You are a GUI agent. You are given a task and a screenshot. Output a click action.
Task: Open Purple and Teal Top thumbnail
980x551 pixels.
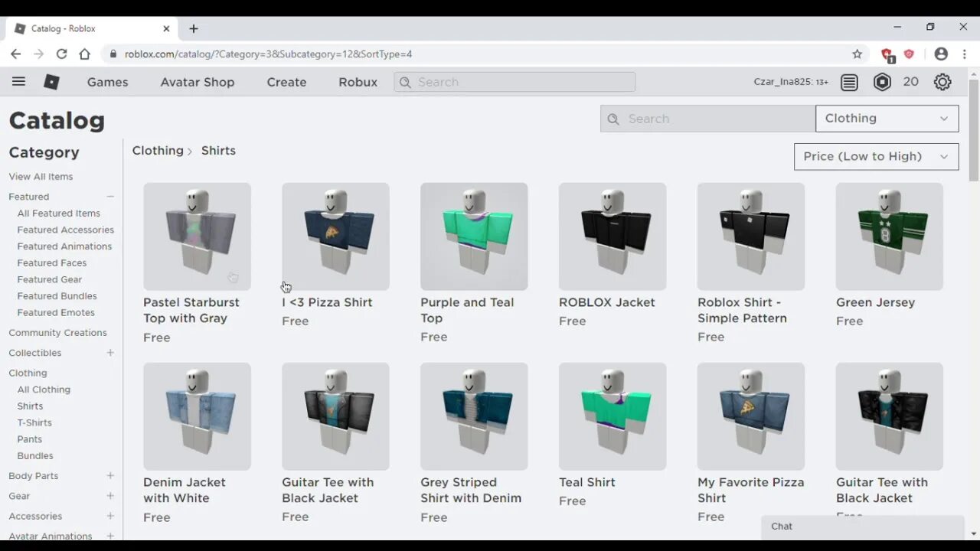[x=474, y=236]
